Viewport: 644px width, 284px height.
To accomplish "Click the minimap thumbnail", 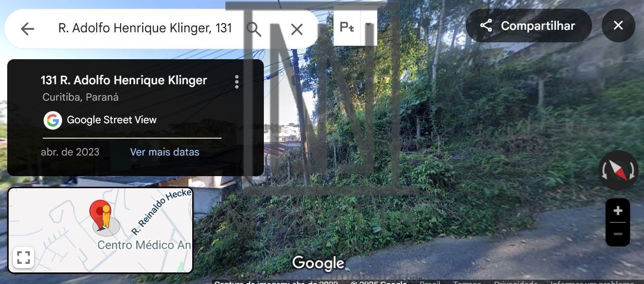I will tap(100, 230).
